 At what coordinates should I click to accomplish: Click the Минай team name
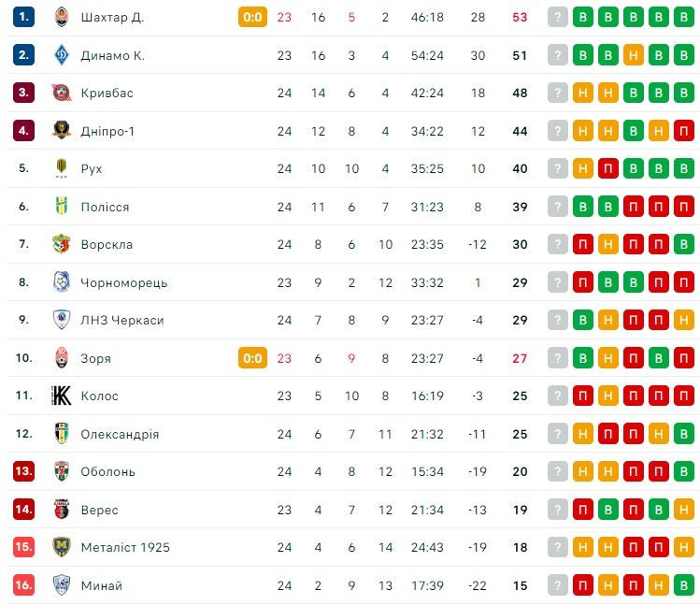101,585
